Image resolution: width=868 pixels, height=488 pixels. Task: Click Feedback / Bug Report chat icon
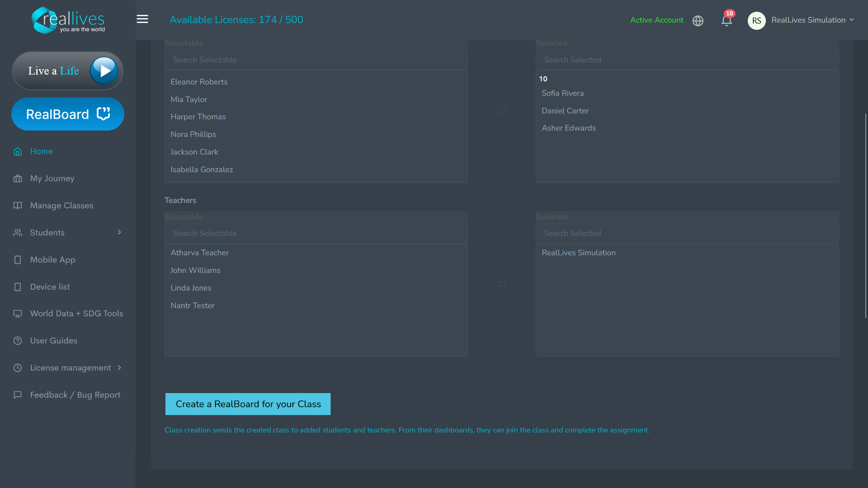[18, 395]
